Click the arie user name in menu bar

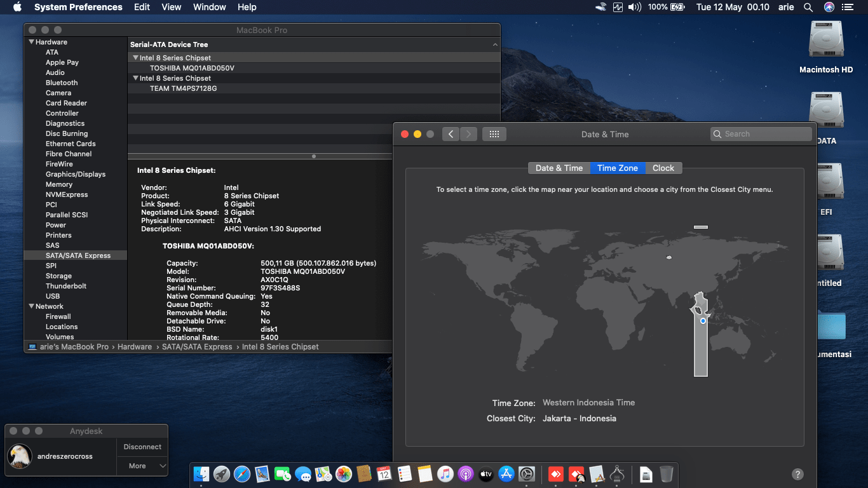point(786,7)
